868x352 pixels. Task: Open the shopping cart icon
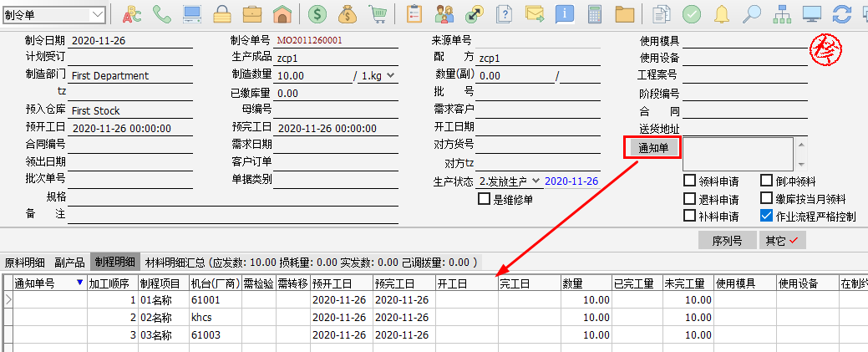pyautogui.click(x=378, y=14)
